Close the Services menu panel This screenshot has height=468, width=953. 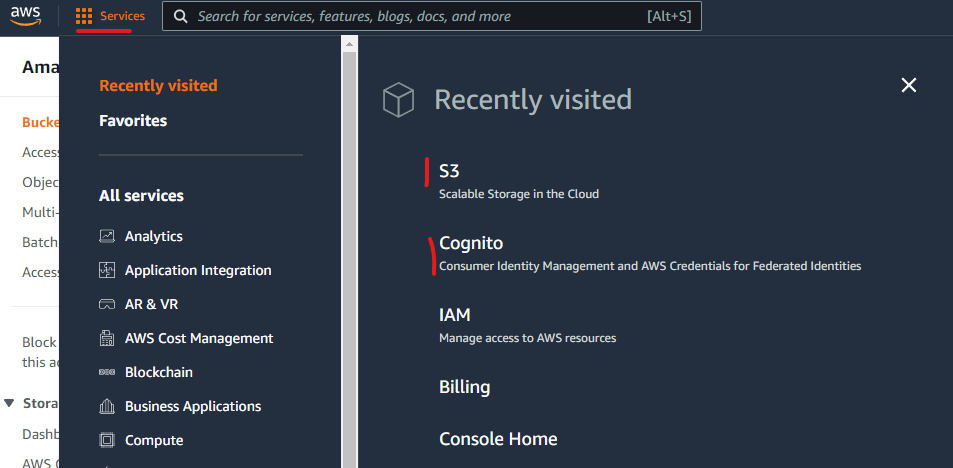tap(909, 85)
